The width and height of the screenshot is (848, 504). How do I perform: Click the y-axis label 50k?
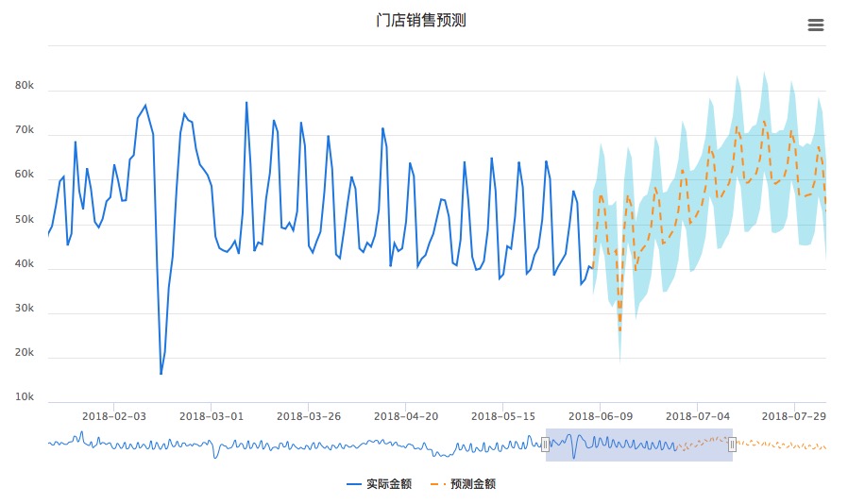click(25, 220)
